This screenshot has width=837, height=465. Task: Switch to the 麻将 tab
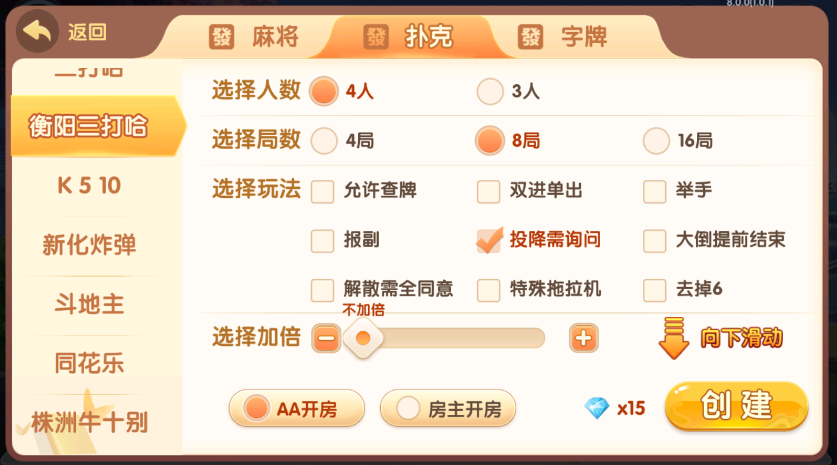pyautogui.click(x=274, y=38)
